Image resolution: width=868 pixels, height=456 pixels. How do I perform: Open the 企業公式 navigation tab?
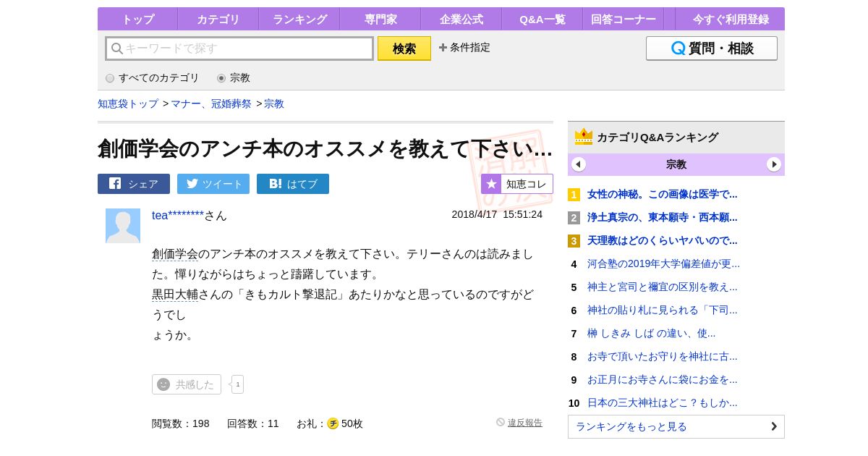click(x=461, y=20)
